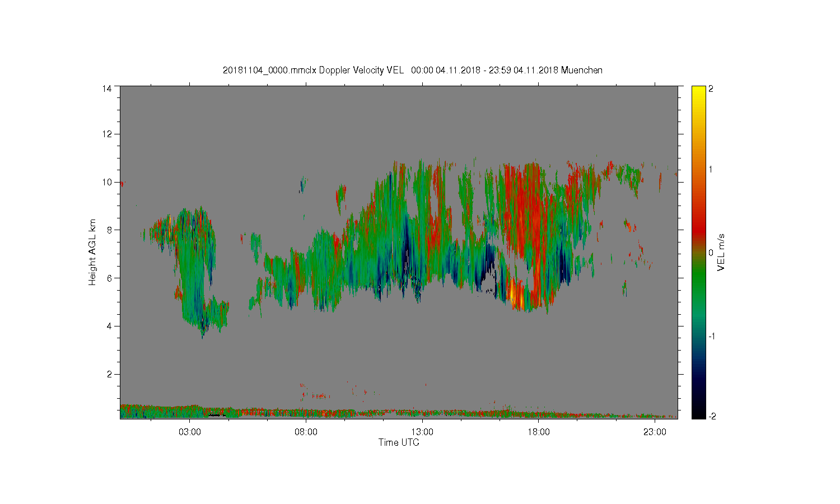Click the colorbar tick label '-1'
This screenshot has width=840, height=504.
(712, 336)
